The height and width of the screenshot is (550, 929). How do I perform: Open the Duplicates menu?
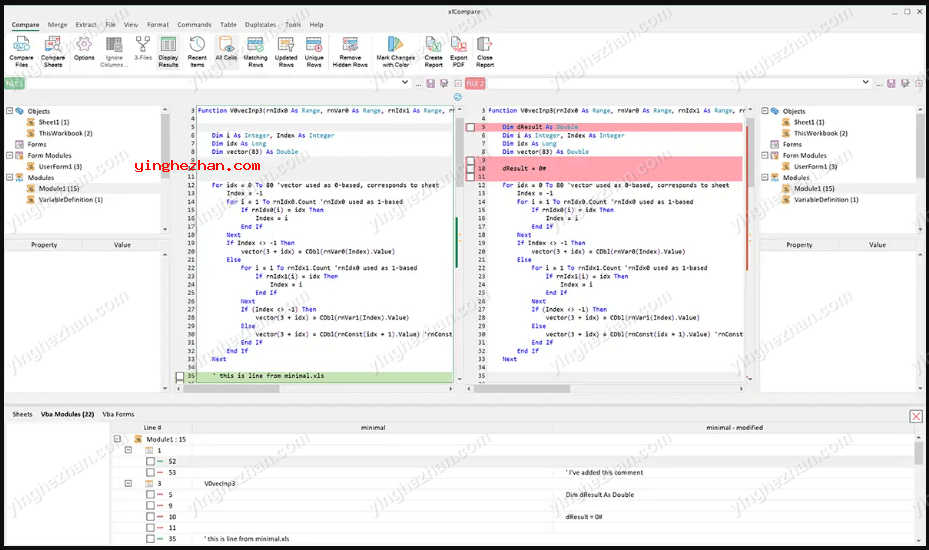260,24
